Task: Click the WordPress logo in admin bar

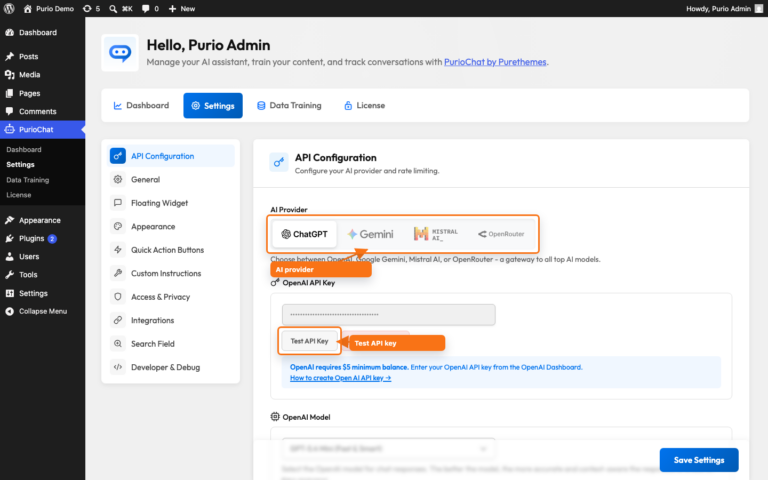Action: (9, 8)
